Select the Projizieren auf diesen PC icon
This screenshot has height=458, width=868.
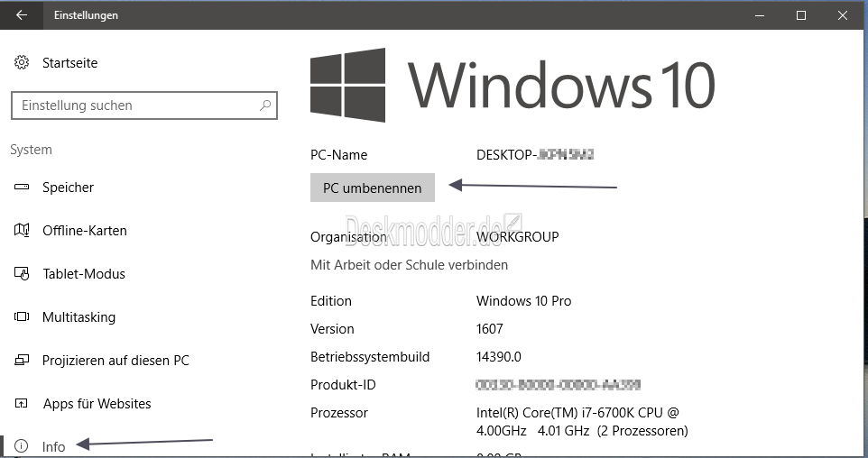point(22,360)
